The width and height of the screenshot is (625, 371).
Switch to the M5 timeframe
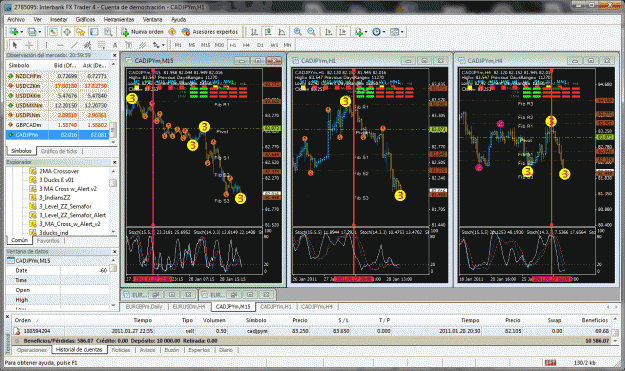(192, 45)
